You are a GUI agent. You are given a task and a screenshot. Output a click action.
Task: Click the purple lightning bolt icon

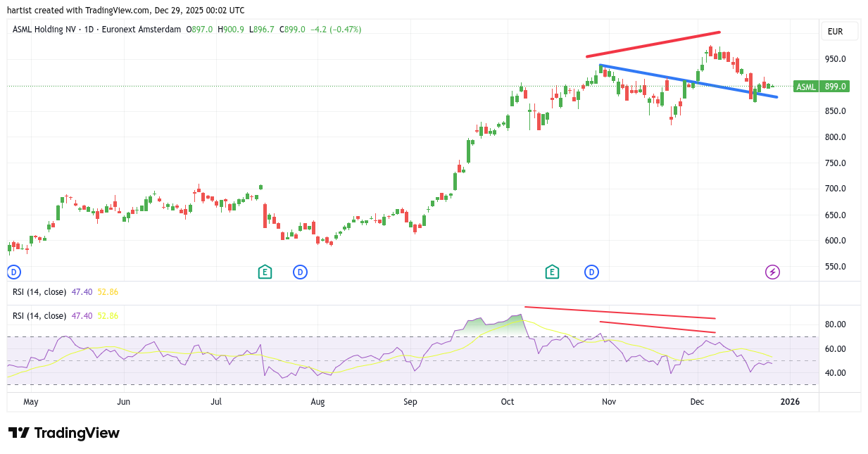(772, 272)
